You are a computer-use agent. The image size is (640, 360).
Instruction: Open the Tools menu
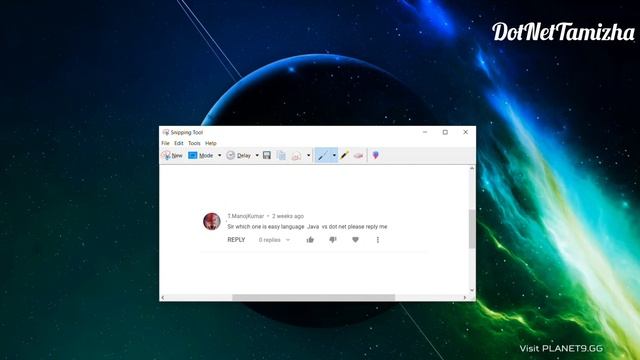(194, 143)
